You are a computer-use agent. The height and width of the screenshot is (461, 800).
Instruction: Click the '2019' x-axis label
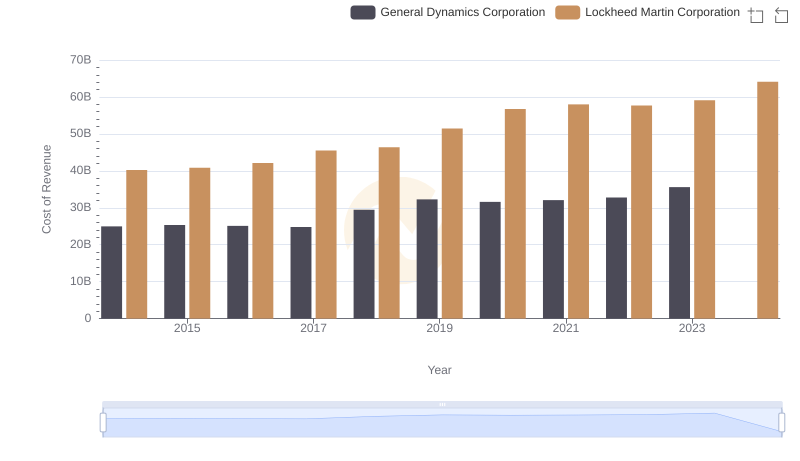click(439, 328)
